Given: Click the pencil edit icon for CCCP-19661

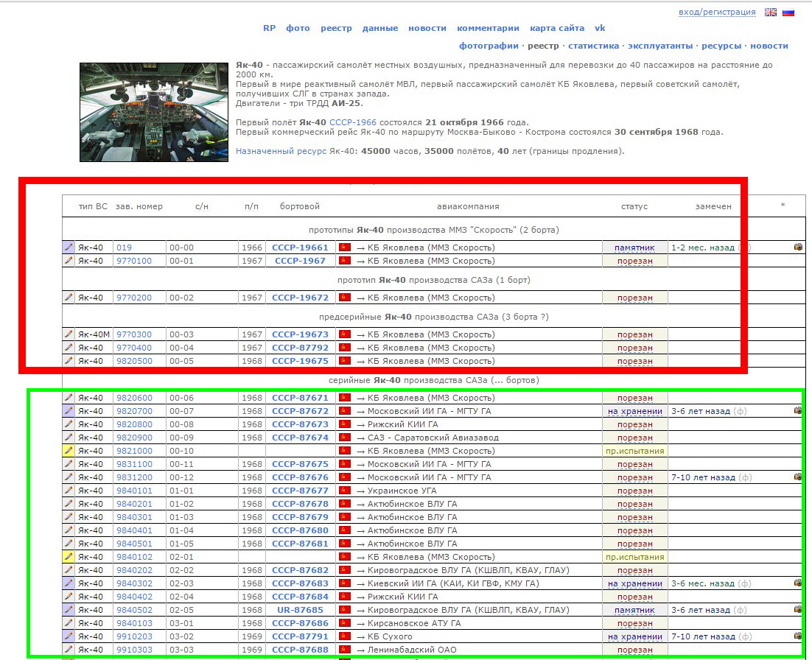Looking at the screenshot, I should [x=69, y=248].
